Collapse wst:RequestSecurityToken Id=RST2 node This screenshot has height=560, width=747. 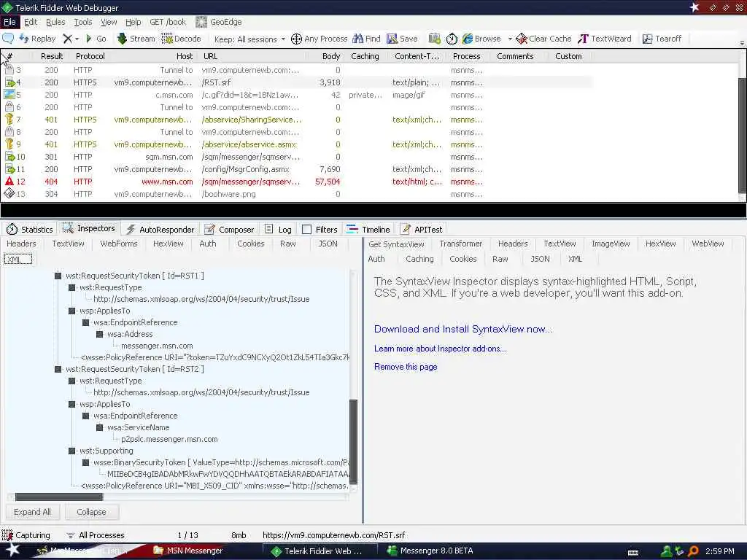(x=58, y=369)
